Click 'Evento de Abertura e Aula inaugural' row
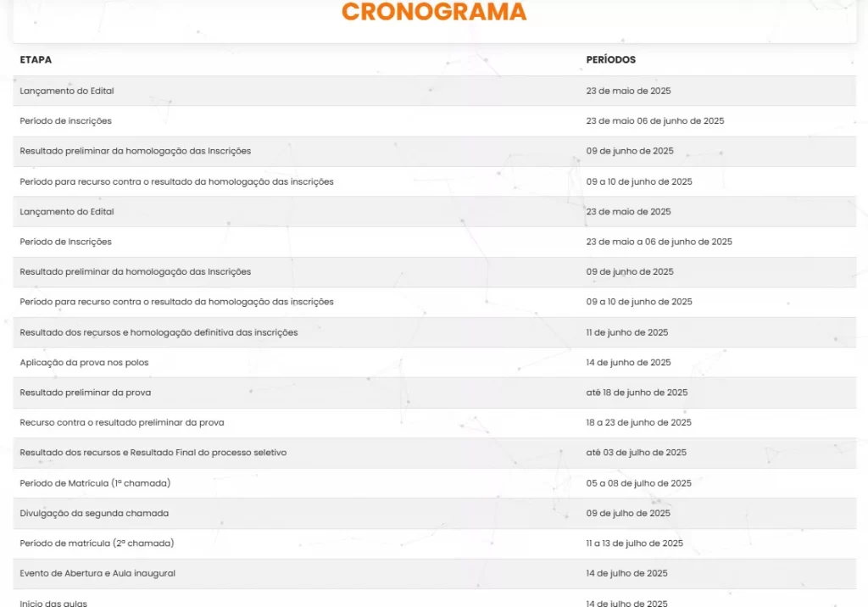This screenshot has height=607, width=868. [97, 574]
